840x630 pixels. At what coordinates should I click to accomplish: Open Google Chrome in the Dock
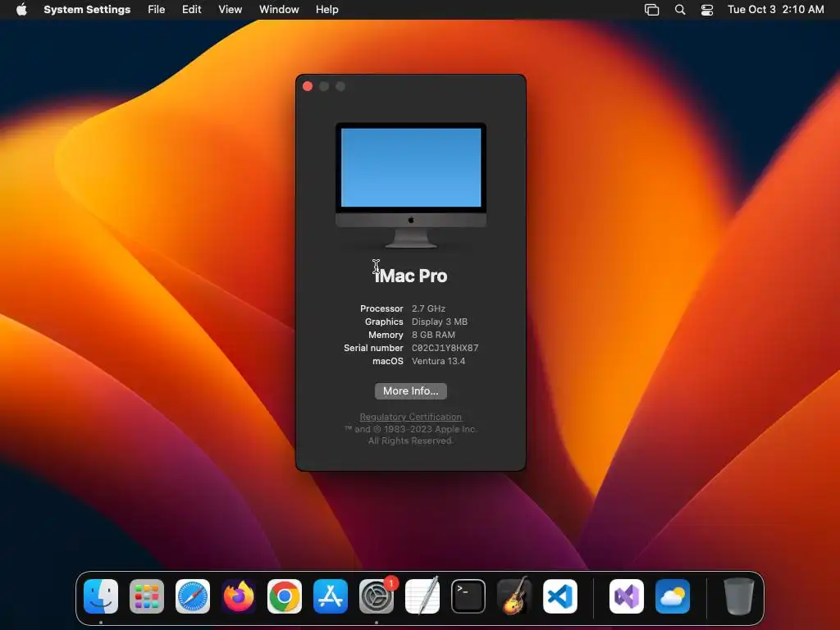[285, 596]
